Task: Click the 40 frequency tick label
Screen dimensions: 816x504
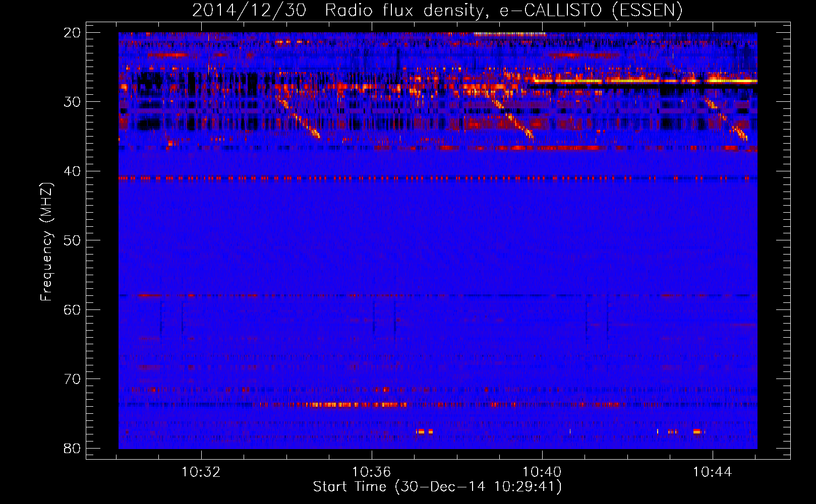Action: (x=72, y=171)
